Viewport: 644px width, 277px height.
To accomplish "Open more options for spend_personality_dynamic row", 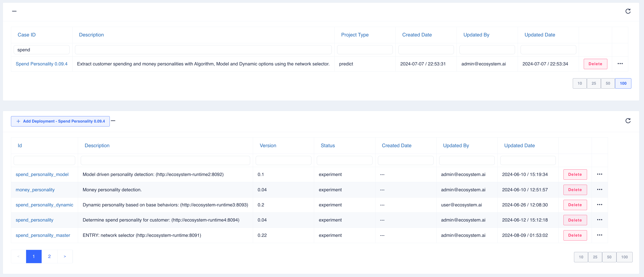I will [x=599, y=205].
